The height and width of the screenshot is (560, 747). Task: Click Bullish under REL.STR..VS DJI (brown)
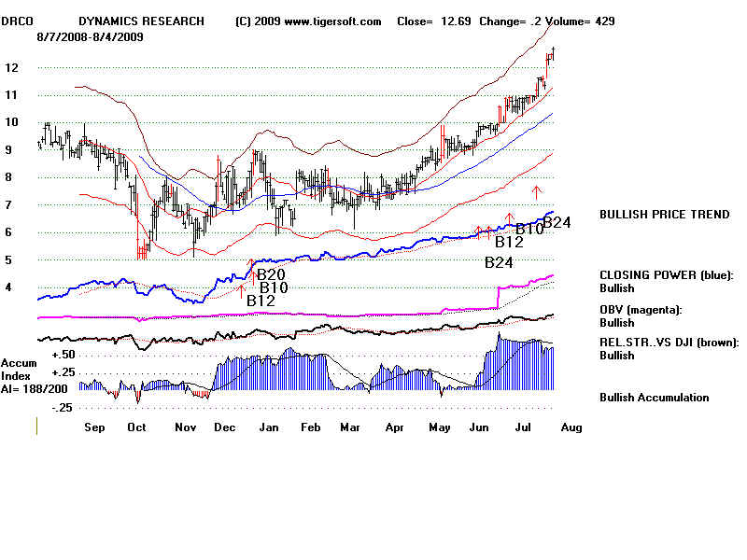click(x=617, y=356)
